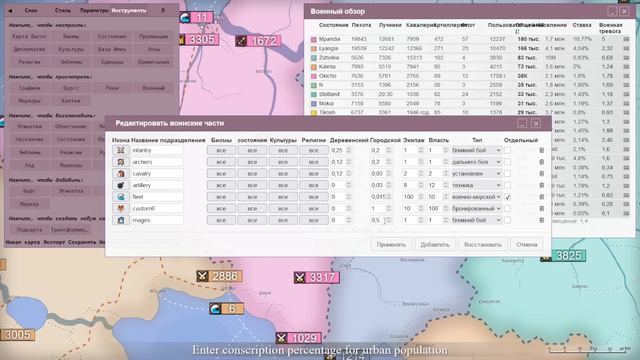Click the 3317 regiment marker on map
Viewport: 640px width, 360px height.
(317, 278)
